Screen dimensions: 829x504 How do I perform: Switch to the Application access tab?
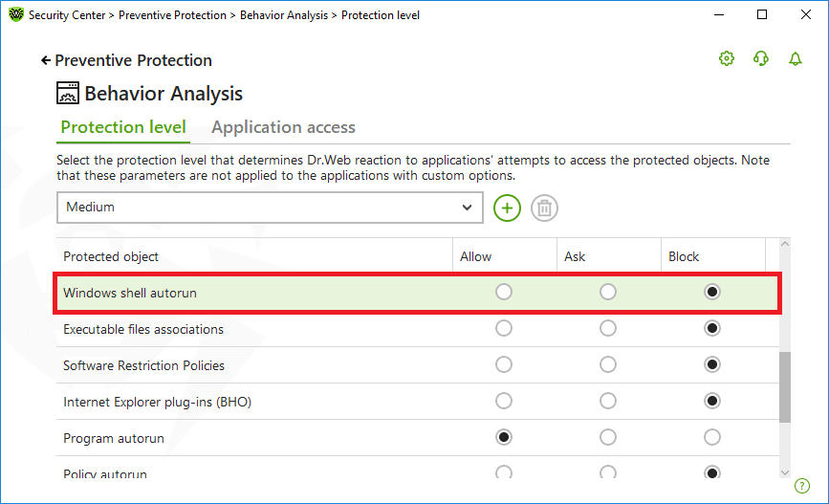coord(283,127)
